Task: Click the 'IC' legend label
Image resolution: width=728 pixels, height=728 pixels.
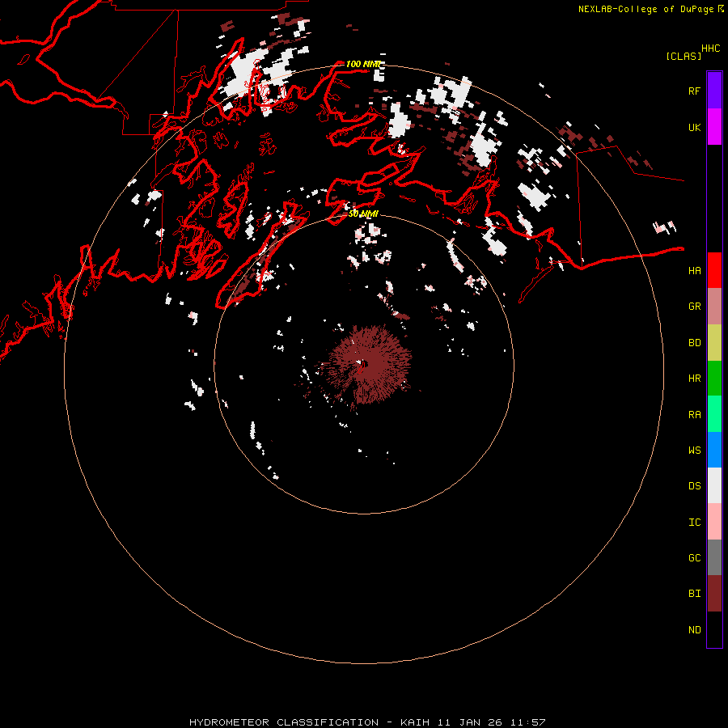Action: pyautogui.click(x=694, y=522)
